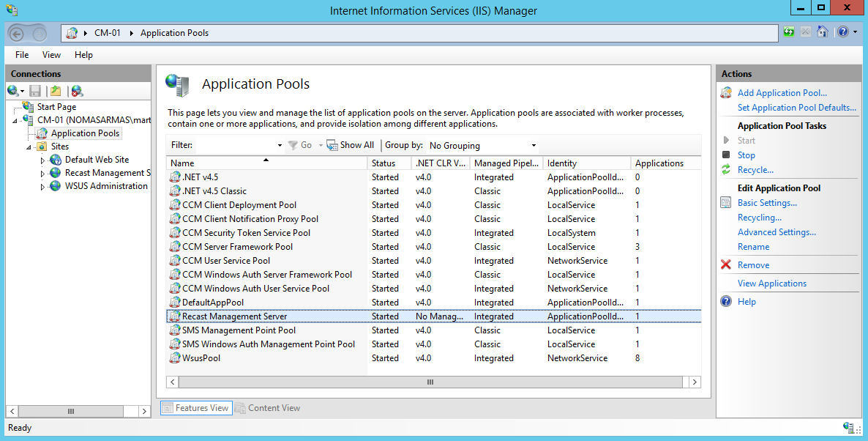Open the Help dropdown icon at top right

[846, 32]
